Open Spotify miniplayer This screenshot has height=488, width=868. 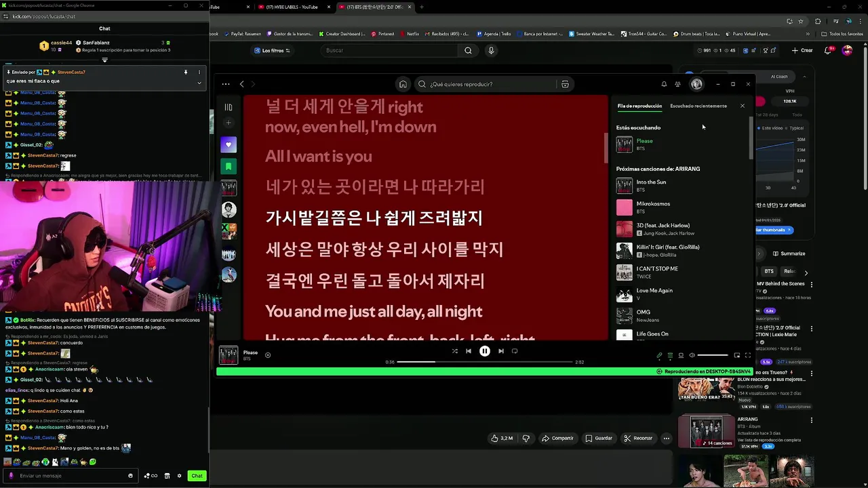coord(736,355)
